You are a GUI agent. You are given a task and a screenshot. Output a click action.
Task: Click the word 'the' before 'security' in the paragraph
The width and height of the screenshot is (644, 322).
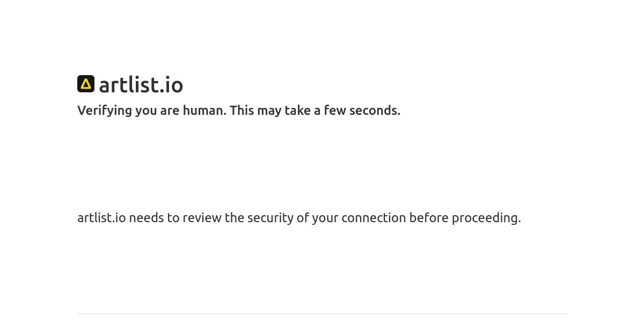click(235, 217)
